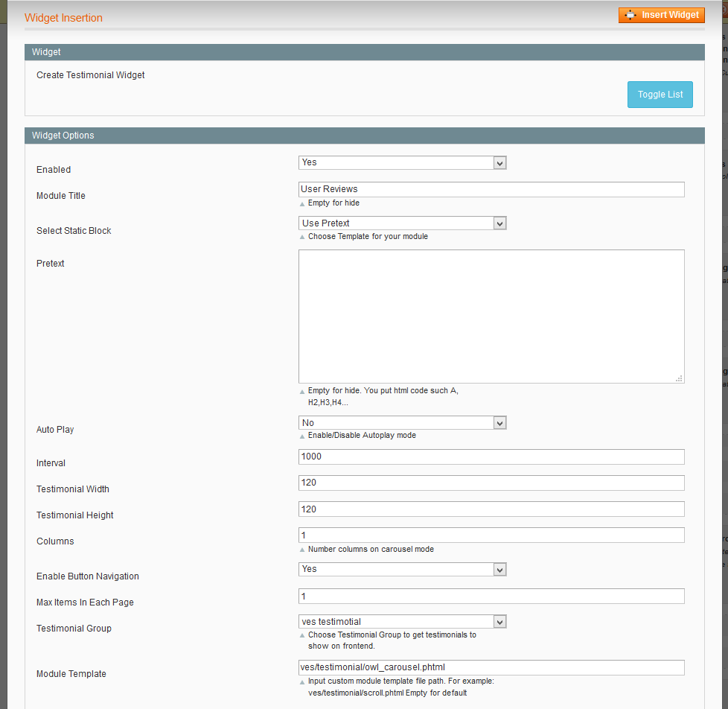Click the Module Template path field

pos(491,667)
